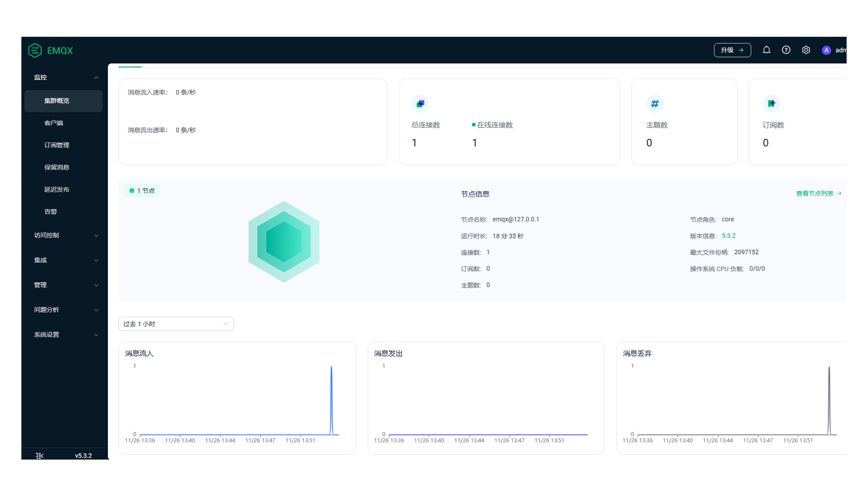Viewport: 868px width, 488px height.
Task: Click 最大文件句柄 value 2097152
Action: point(746,252)
